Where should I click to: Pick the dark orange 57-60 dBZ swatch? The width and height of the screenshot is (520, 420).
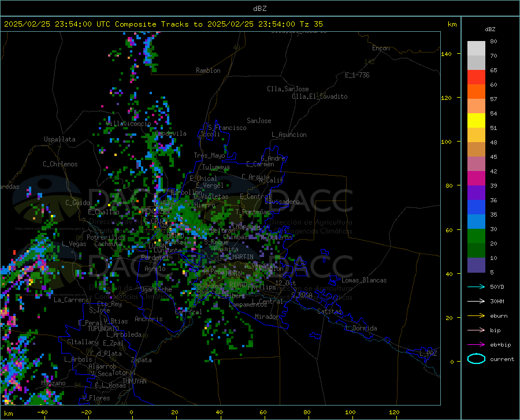pyautogui.click(x=476, y=92)
